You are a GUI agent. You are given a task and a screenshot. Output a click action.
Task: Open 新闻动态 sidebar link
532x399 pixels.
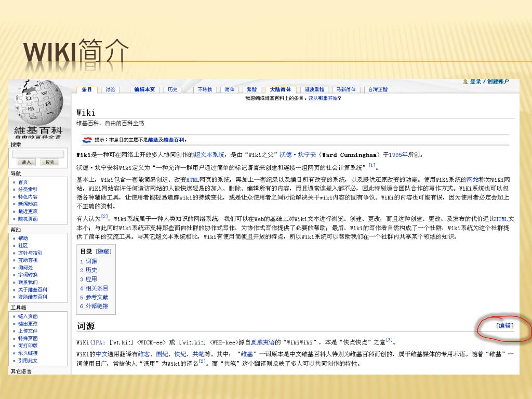coord(28,204)
